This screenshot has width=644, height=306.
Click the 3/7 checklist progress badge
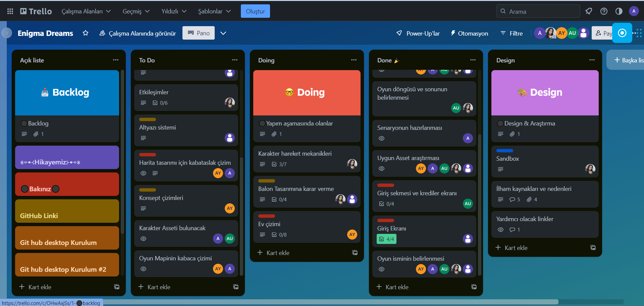(279, 164)
